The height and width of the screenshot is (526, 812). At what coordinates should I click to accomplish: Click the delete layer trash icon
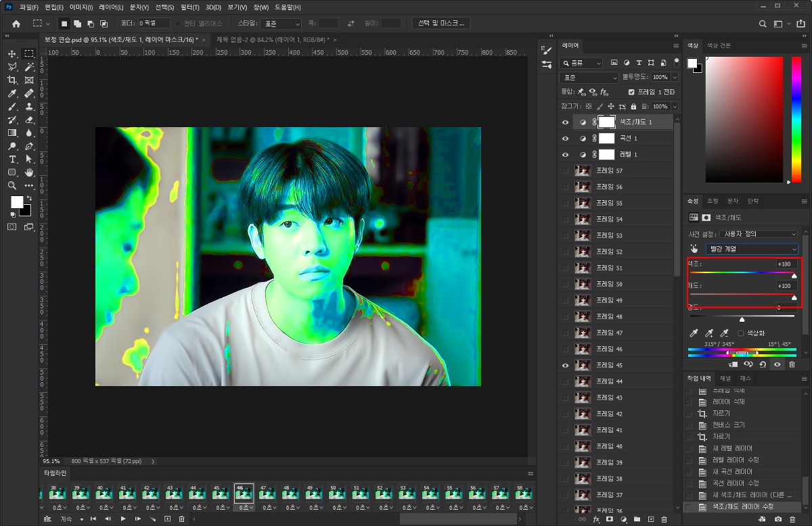click(x=664, y=519)
